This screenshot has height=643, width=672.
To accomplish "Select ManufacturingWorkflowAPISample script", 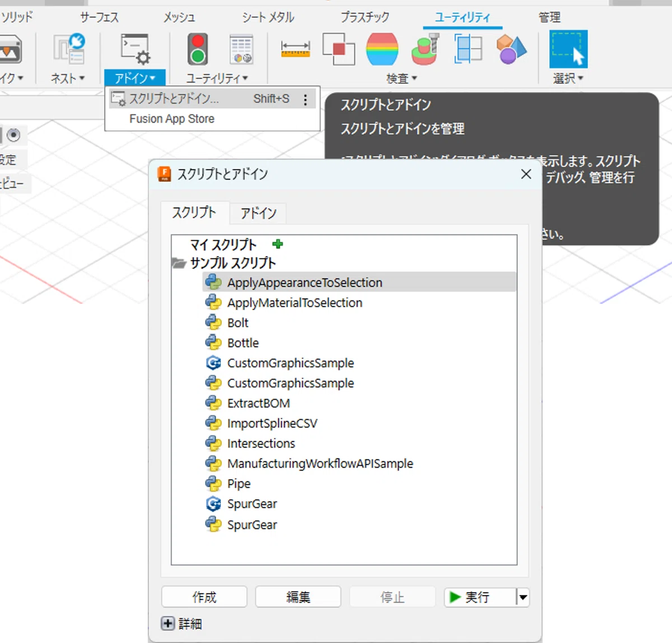I will [320, 464].
